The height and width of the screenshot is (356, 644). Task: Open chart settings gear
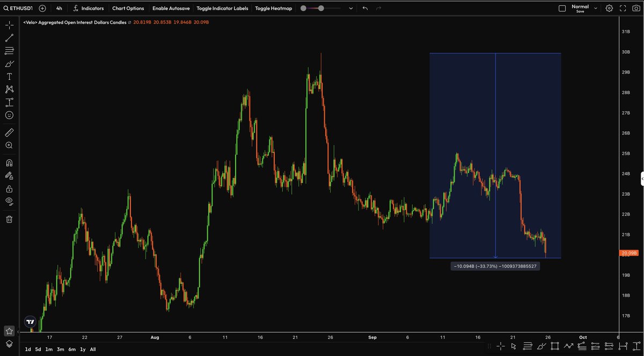[x=609, y=9]
